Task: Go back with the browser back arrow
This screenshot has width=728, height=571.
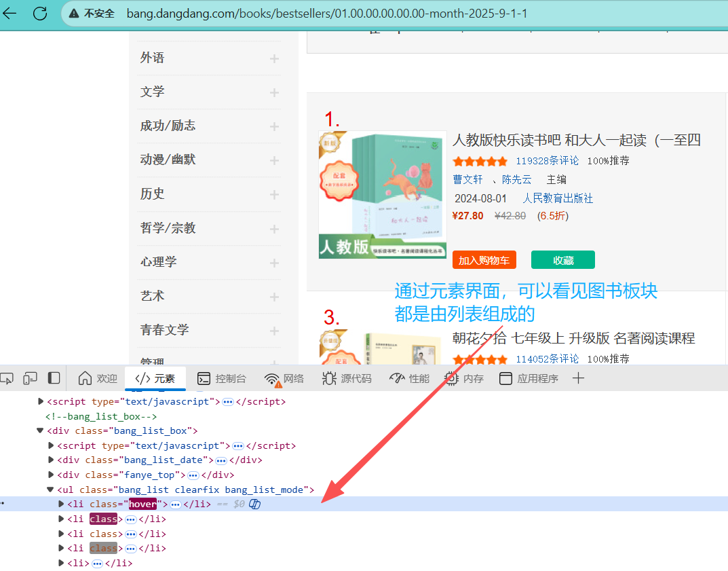Action: [x=9, y=14]
